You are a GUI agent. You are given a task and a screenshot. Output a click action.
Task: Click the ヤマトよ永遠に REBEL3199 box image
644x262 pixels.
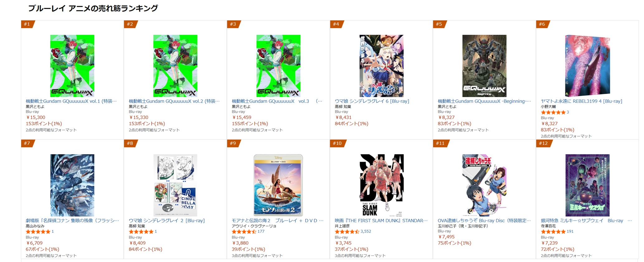click(587, 66)
